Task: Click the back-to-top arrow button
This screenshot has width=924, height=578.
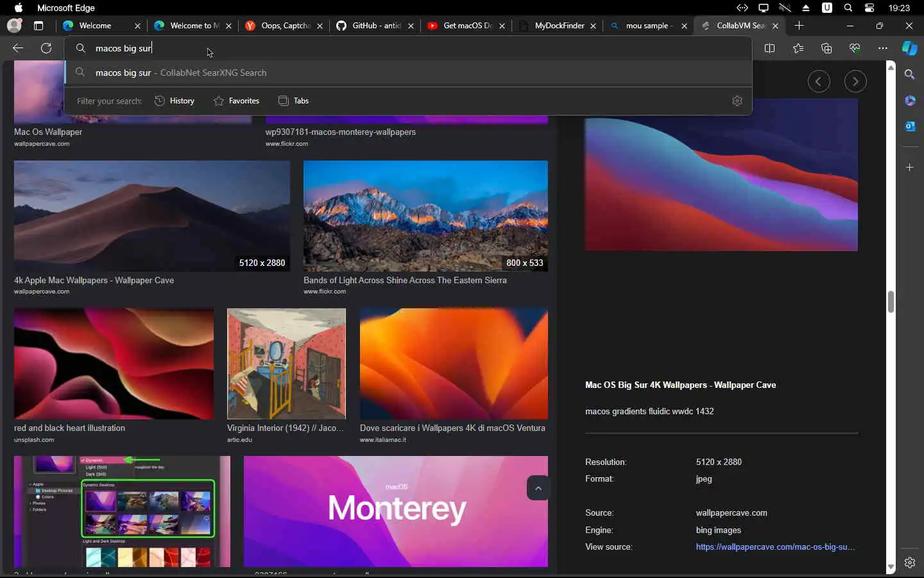Action: (538, 488)
